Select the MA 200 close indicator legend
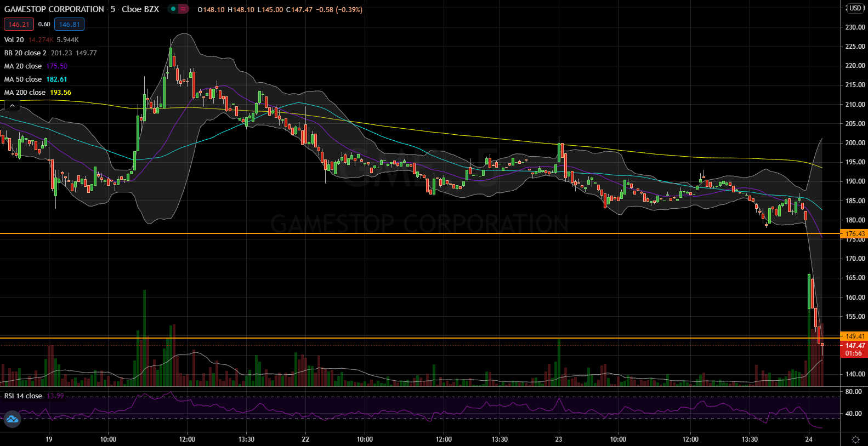Image resolution: width=868 pixels, height=446 pixels. coord(25,93)
